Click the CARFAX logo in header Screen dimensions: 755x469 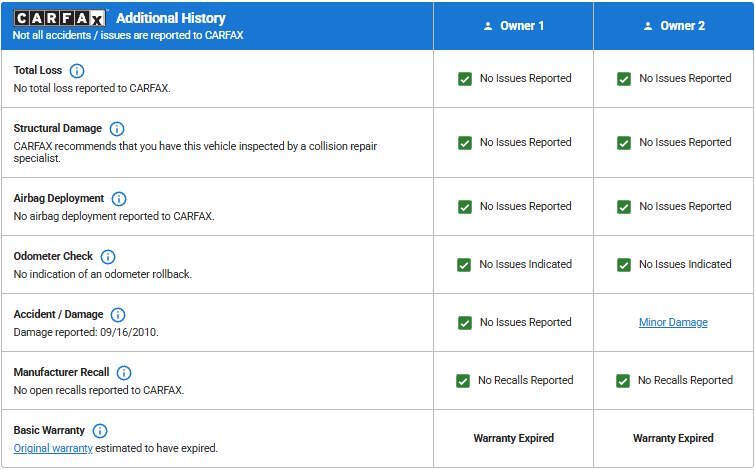pos(60,18)
